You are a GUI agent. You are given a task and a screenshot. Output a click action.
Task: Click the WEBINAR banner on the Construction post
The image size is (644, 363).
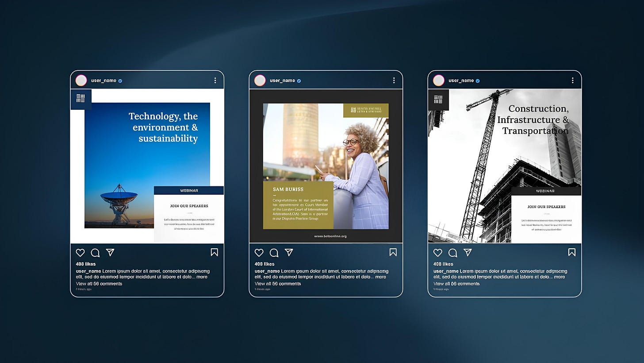coord(546,191)
